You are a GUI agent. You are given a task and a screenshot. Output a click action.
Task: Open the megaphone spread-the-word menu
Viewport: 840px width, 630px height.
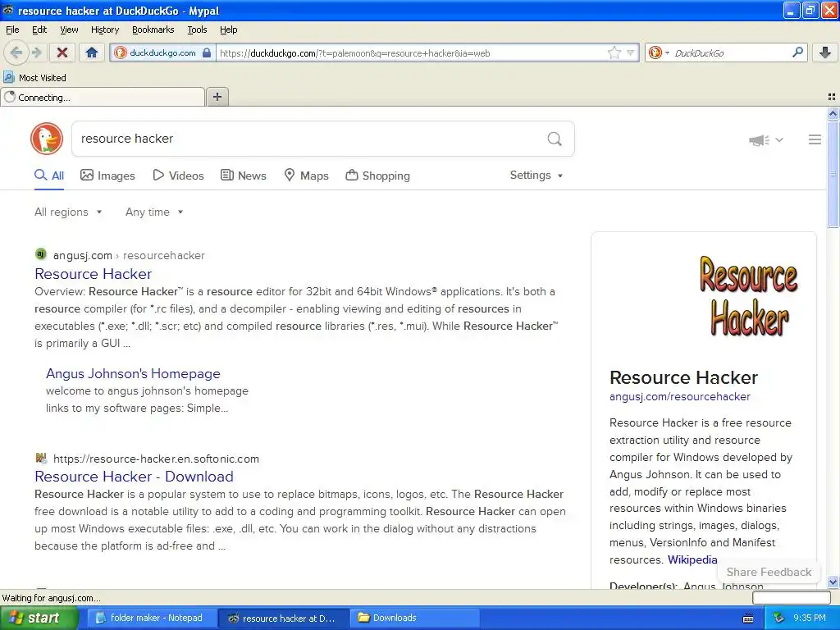(765, 139)
